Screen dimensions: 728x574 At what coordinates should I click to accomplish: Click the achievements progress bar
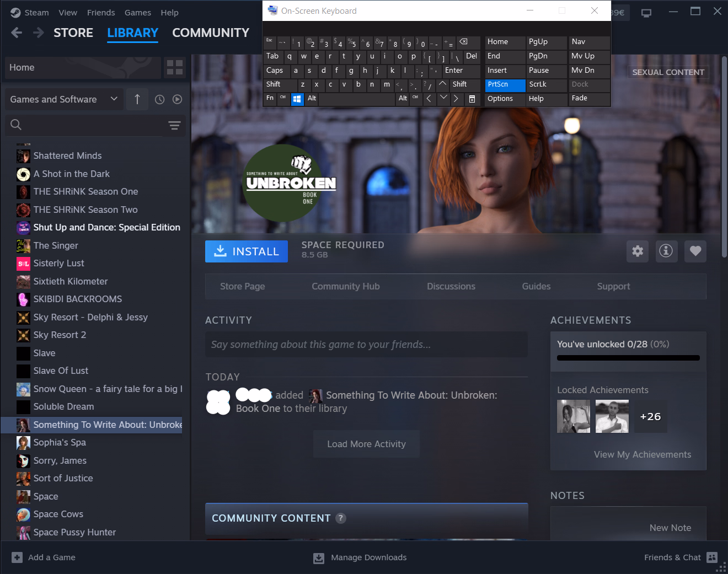[x=628, y=358]
